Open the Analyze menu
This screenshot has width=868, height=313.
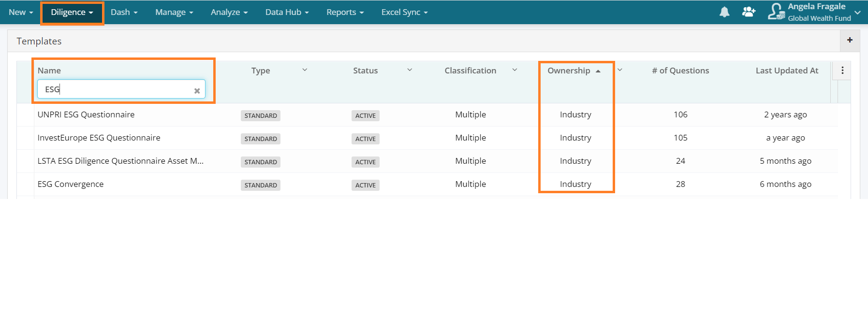coord(229,12)
